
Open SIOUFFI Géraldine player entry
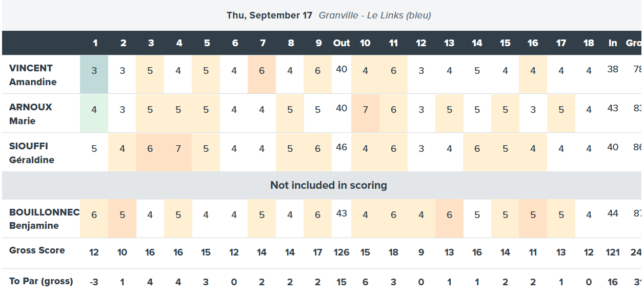tap(32, 153)
